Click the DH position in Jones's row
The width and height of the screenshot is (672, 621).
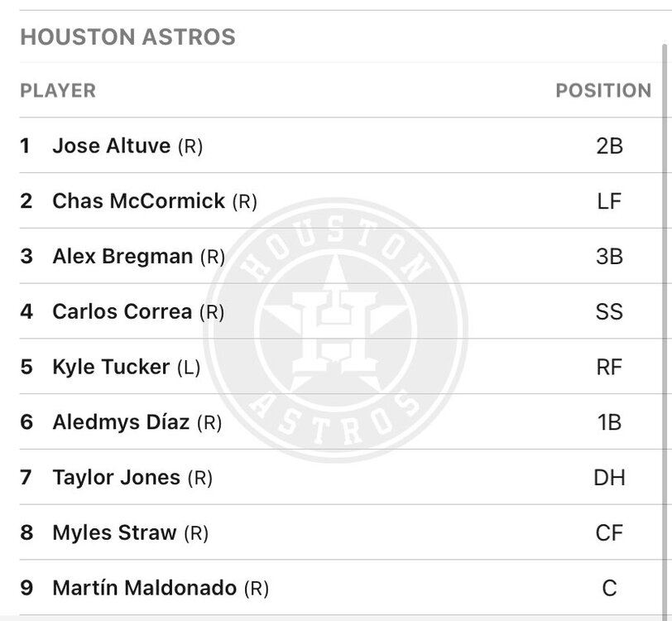point(609,478)
